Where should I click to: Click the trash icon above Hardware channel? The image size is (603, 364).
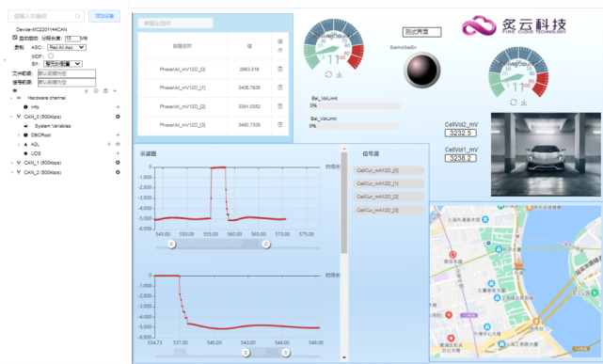tap(105, 91)
